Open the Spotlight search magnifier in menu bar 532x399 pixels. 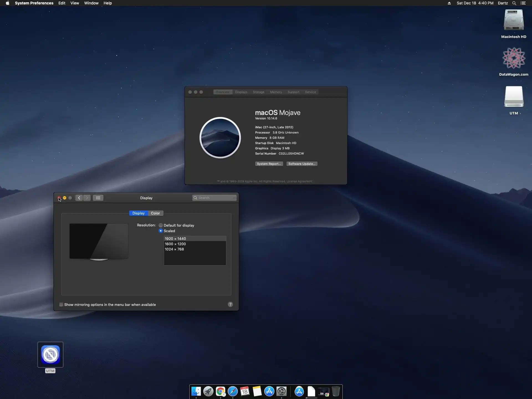514,3
